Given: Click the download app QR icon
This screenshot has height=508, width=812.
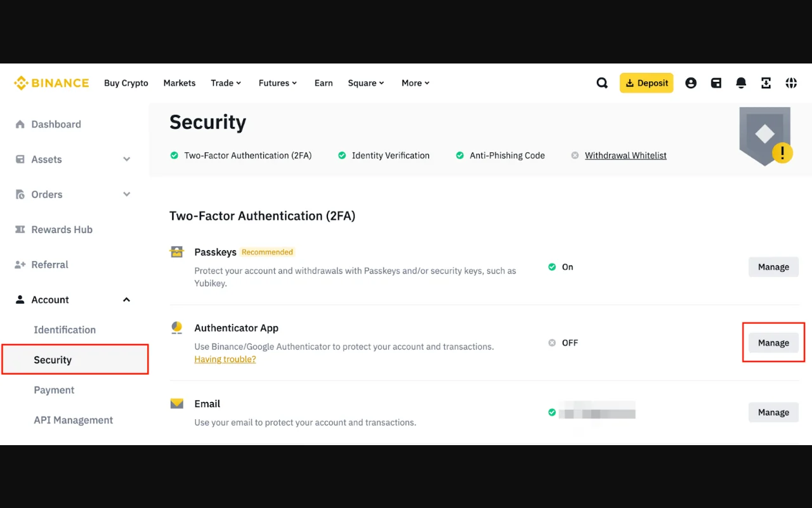Looking at the screenshot, I should (x=766, y=83).
